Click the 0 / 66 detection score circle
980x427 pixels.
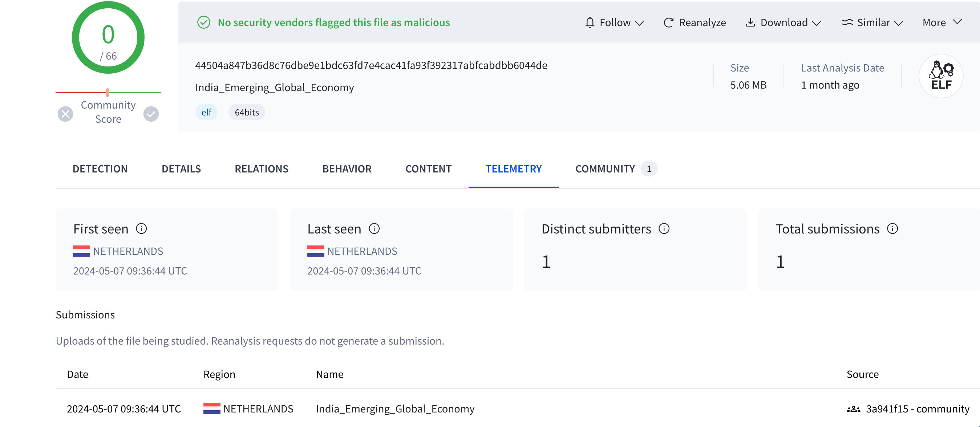pyautogui.click(x=108, y=37)
